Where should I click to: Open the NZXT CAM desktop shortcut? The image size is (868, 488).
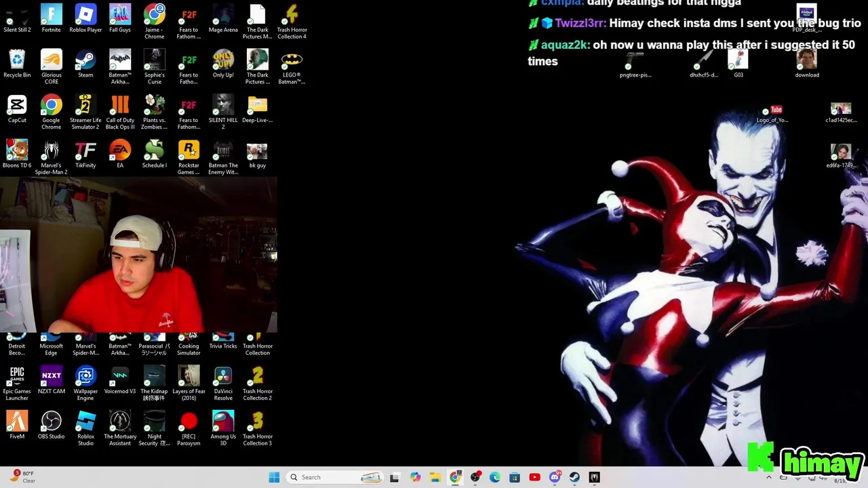point(51,380)
